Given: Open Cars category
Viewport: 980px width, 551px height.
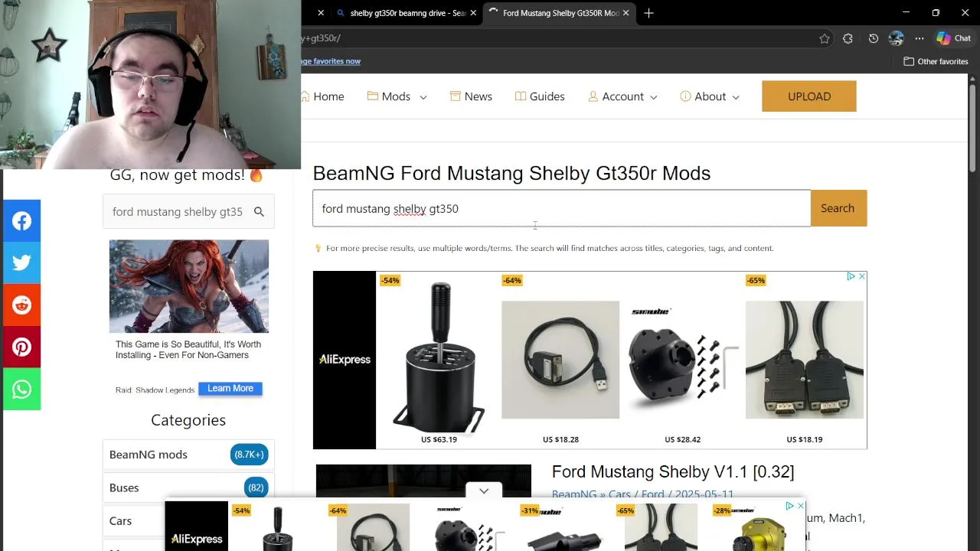Looking at the screenshot, I should tap(120, 520).
